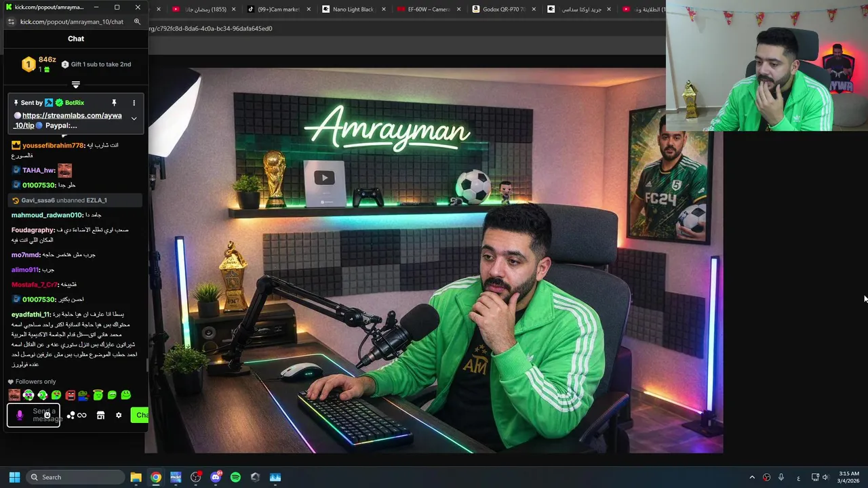
Task: Insert the red angry face emote
Action: pos(71,395)
